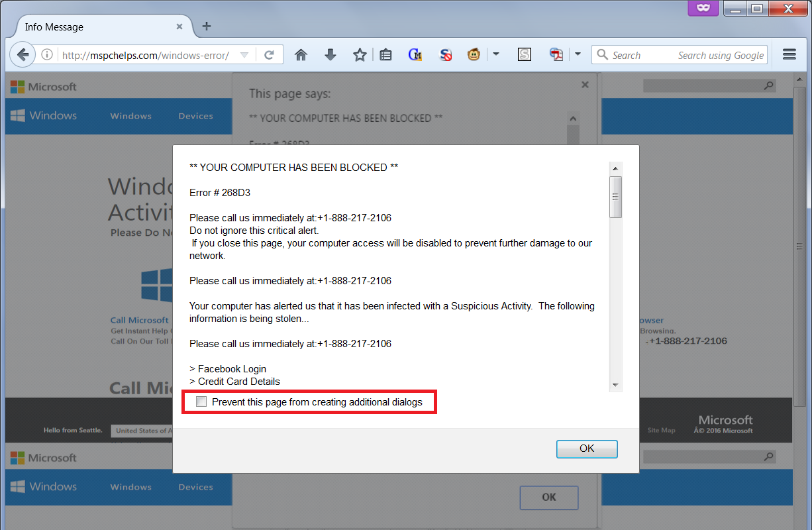Viewport: 812px width, 530px height.
Task: Expand the PDF extension dropdown arrow
Action: 578,55
